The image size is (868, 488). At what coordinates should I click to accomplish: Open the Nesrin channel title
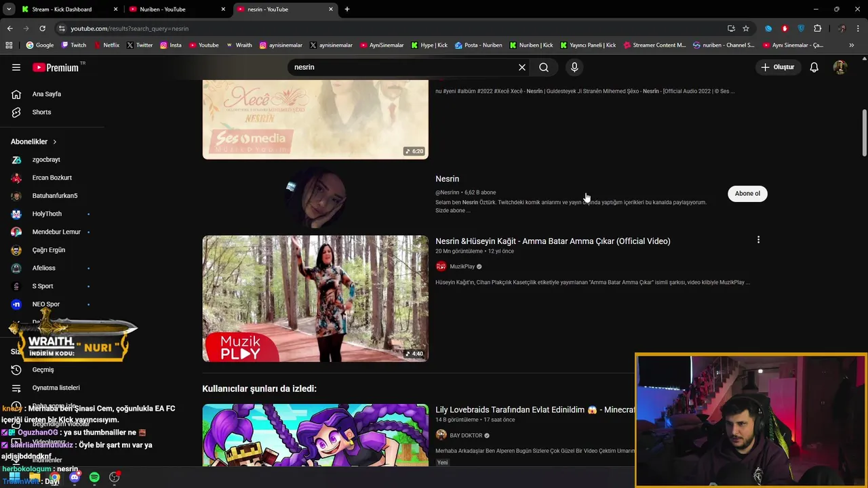(447, 179)
